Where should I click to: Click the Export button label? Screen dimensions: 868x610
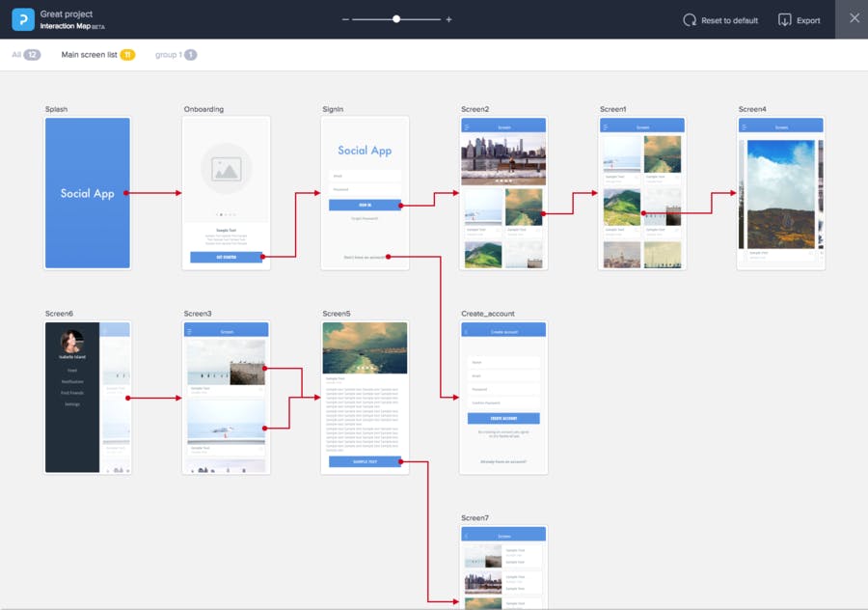(x=808, y=20)
